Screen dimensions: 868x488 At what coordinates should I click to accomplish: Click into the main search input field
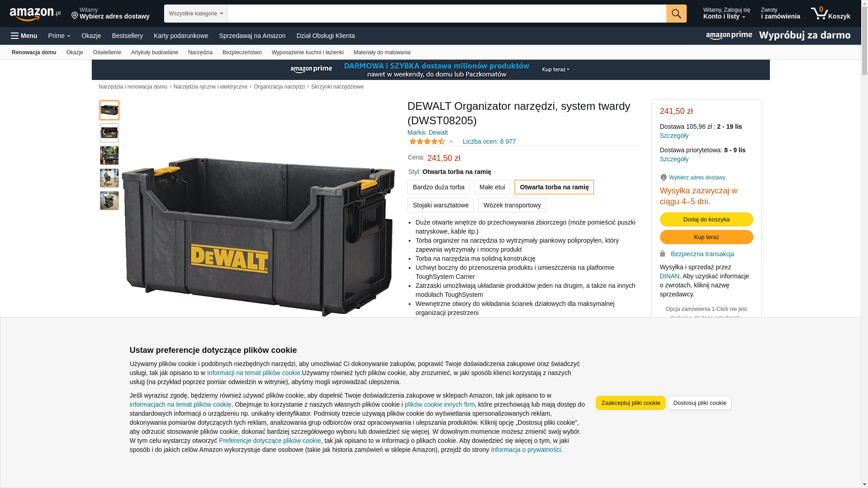(x=447, y=14)
